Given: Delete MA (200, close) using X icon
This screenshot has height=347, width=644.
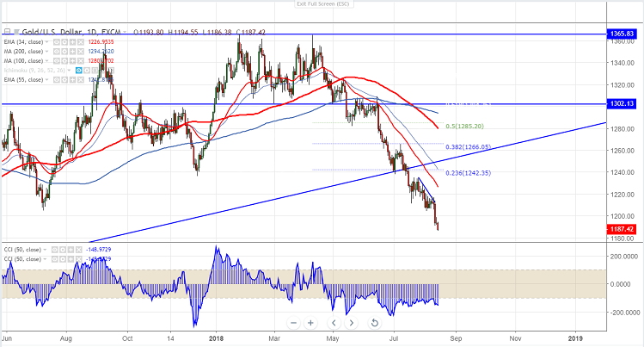Looking at the screenshot, I should pyautogui.click(x=81, y=52).
